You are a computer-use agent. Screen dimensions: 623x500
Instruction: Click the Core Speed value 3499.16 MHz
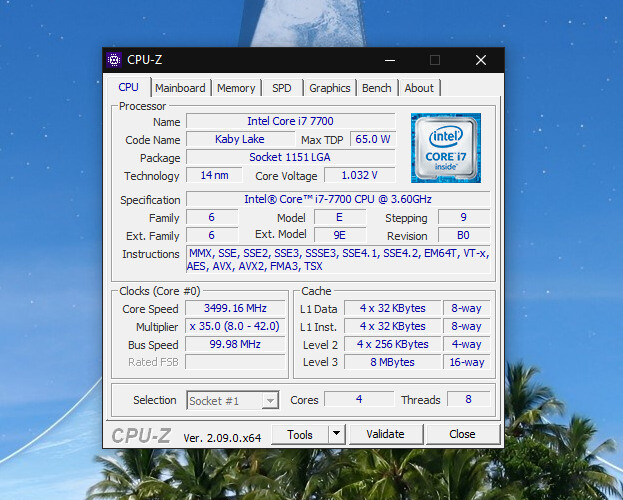[x=235, y=308]
